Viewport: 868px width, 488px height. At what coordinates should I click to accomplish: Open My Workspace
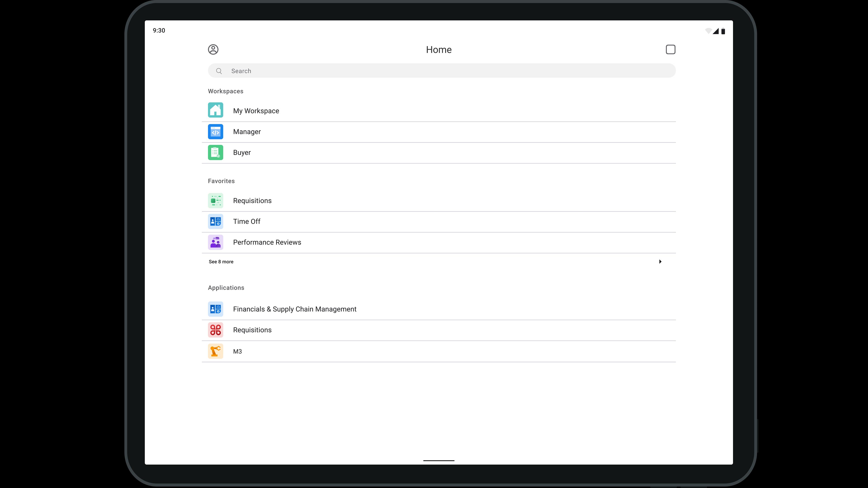click(439, 111)
